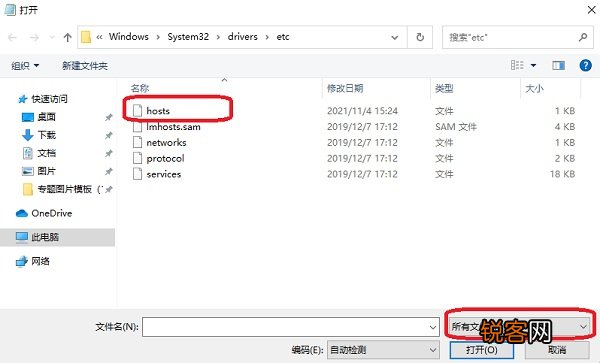Click the pin icon beside 文档

click(109, 153)
